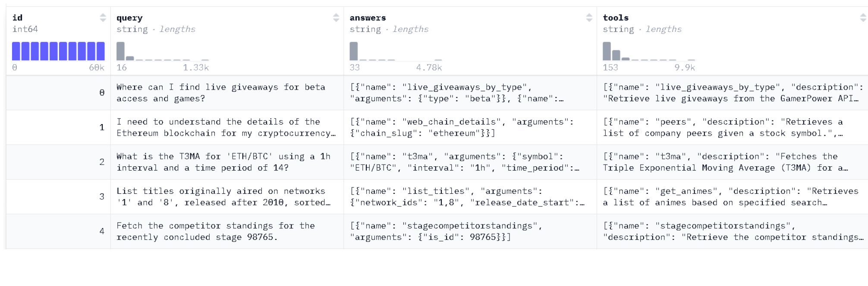Toggle sorting on the answers column

589,18
